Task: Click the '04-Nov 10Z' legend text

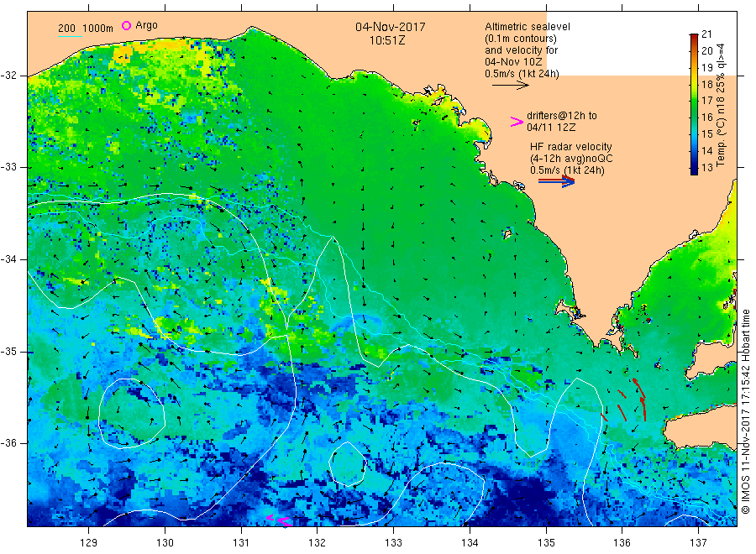Action: coord(513,62)
